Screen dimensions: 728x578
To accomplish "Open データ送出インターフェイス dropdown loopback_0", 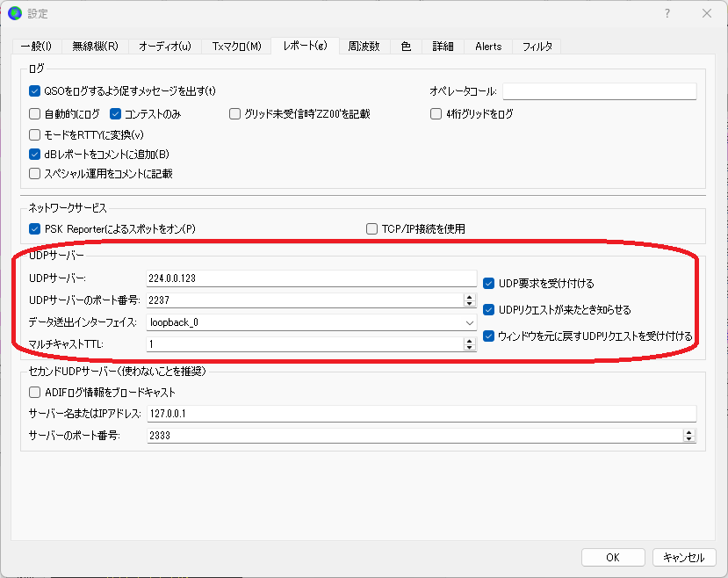I will 311,322.
